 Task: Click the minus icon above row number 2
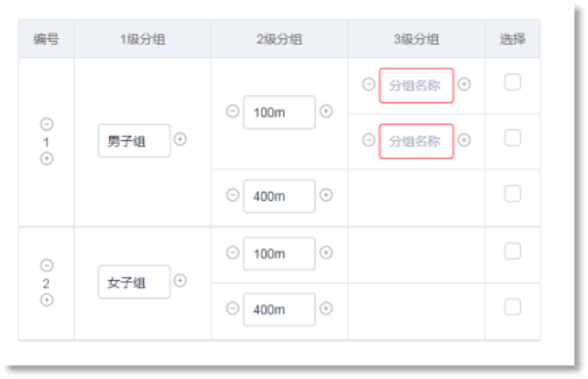point(46,265)
